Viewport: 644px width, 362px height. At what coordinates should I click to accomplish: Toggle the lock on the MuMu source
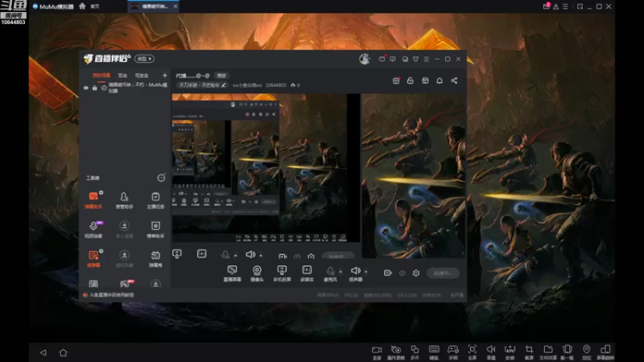point(94,88)
